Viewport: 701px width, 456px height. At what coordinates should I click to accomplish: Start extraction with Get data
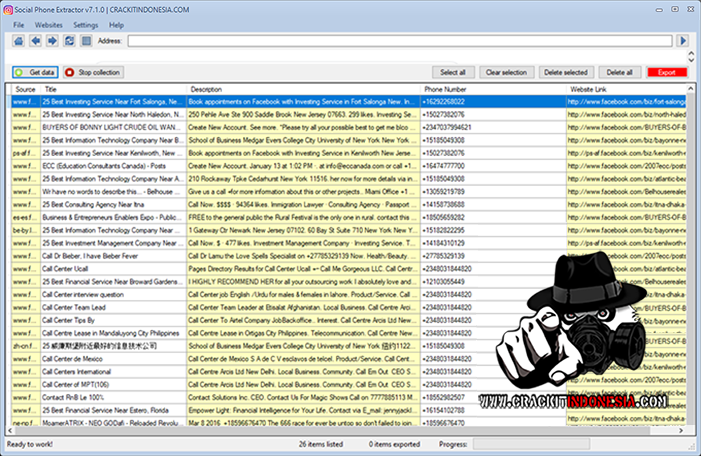click(35, 73)
